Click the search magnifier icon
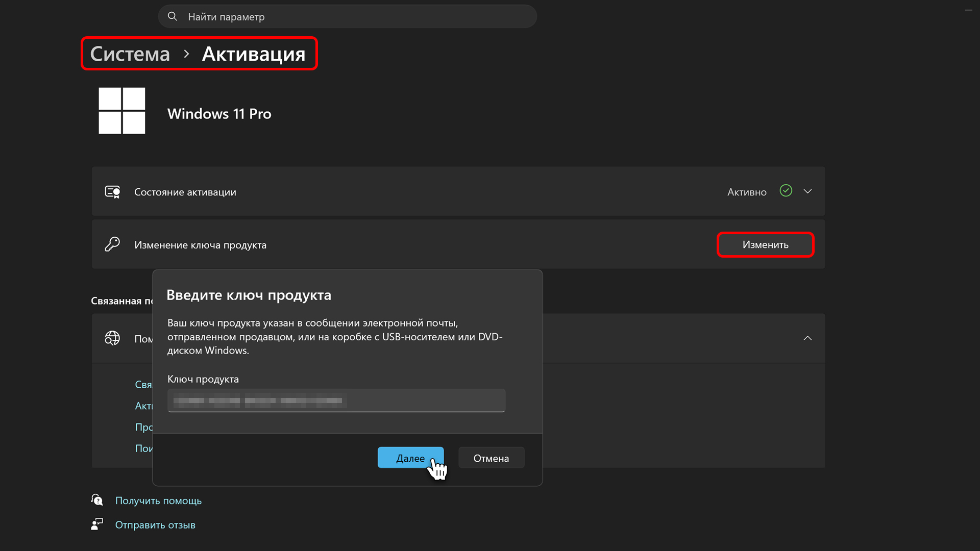 click(173, 17)
